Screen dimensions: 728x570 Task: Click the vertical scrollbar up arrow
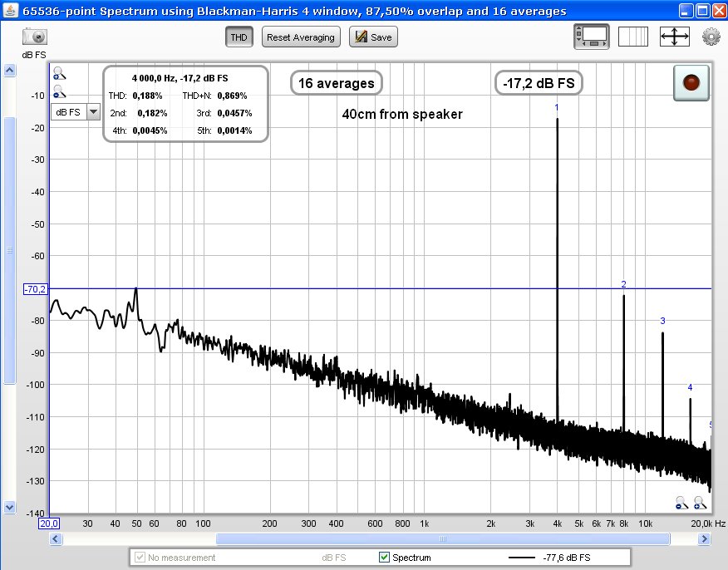(9, 71)
